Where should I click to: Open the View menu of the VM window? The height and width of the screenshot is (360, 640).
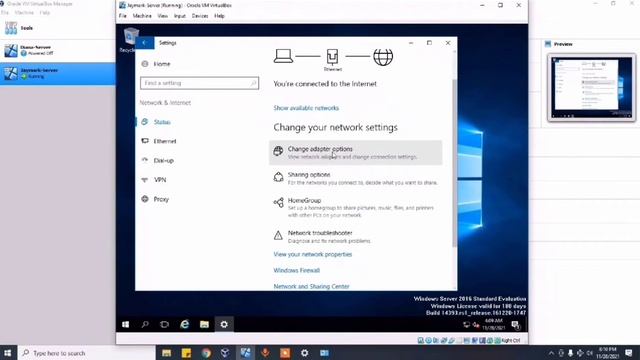[x=162, y=16]
